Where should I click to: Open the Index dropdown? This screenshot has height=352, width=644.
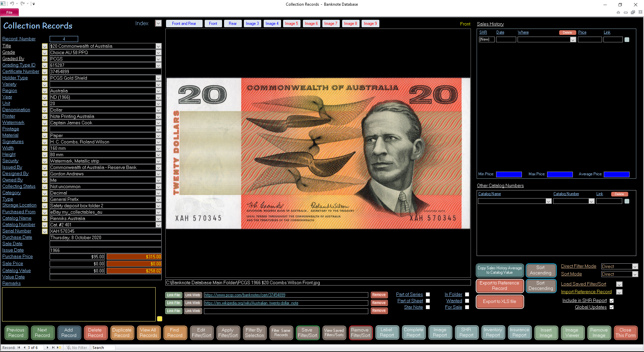pyautogui.click(x=158, y=24)
